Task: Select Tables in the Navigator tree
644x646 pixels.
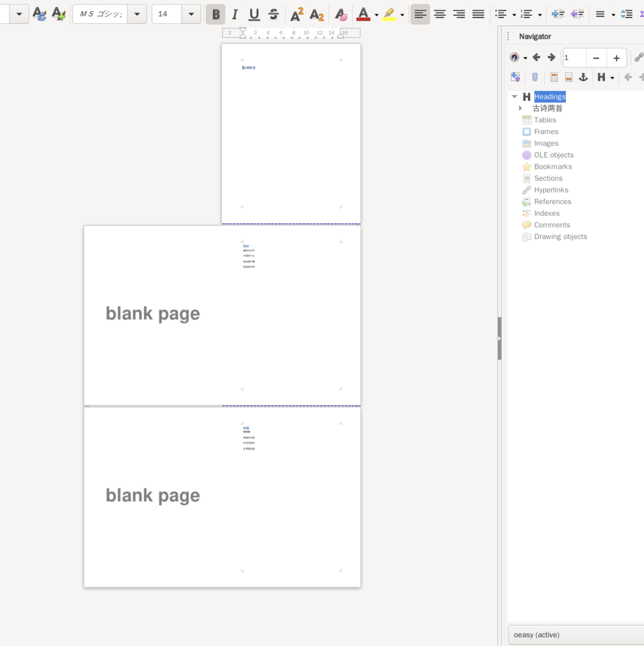Action: (x=545, y=120)
